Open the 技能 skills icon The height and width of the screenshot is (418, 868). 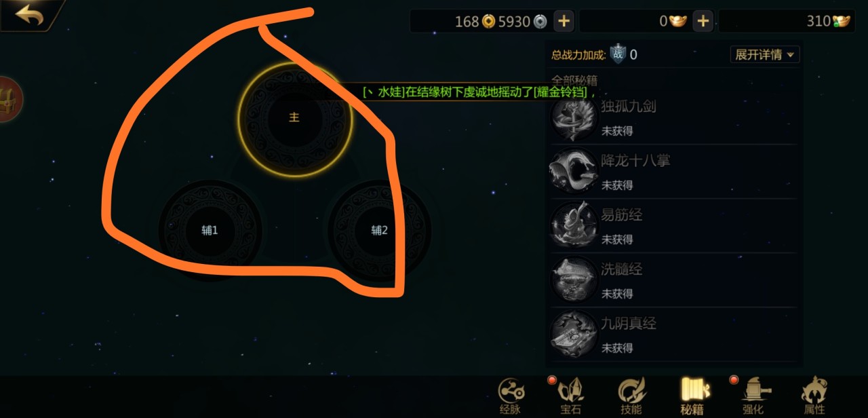(x=631, y=396)
